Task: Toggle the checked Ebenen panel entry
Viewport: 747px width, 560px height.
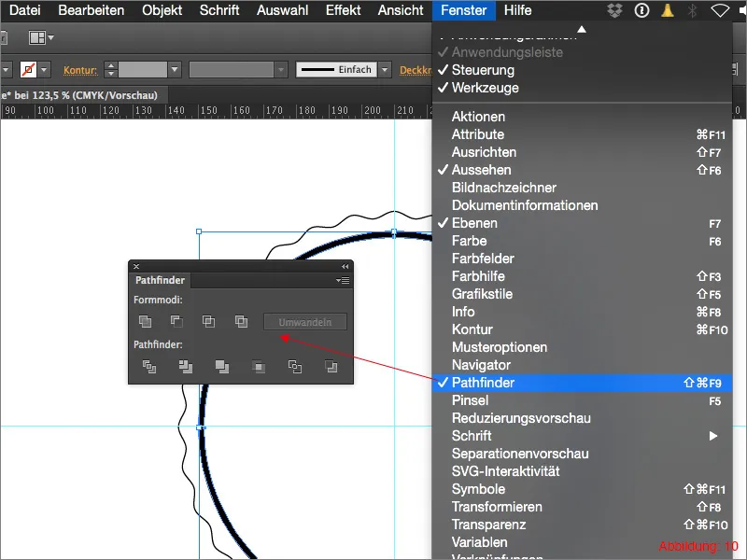Action: [x=582, y=223]
